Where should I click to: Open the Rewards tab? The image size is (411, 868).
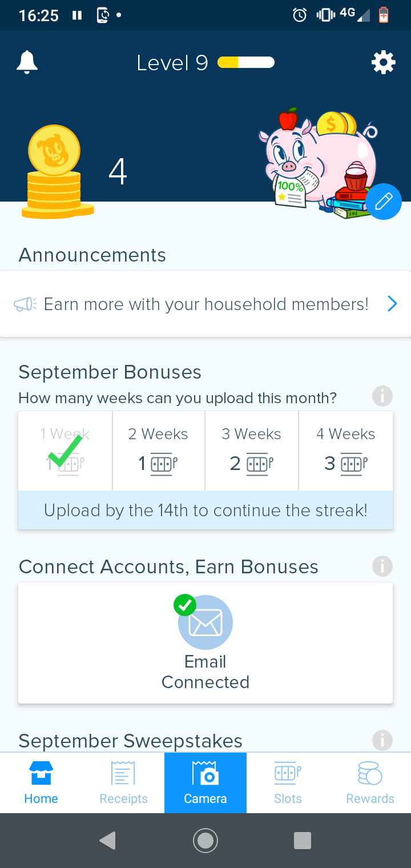(x=370, y=783)
